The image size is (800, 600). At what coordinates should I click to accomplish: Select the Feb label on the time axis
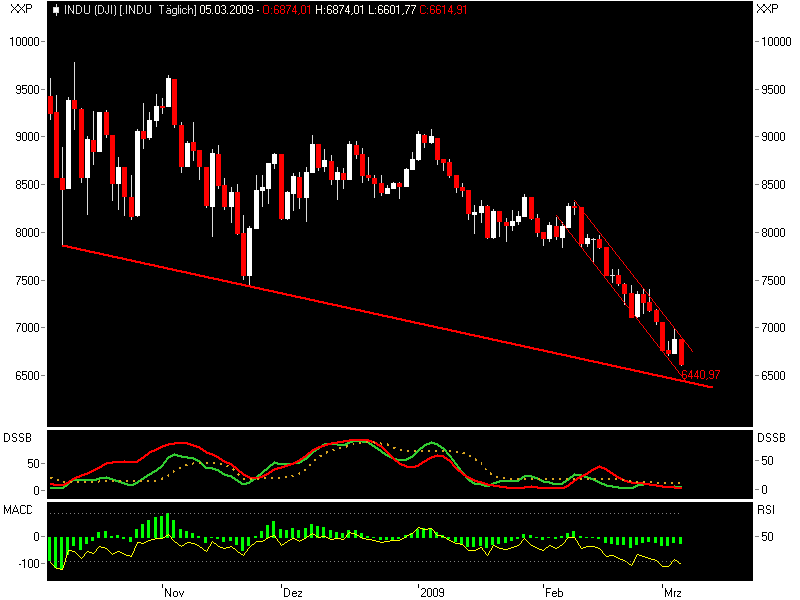[x=554, y=592]
